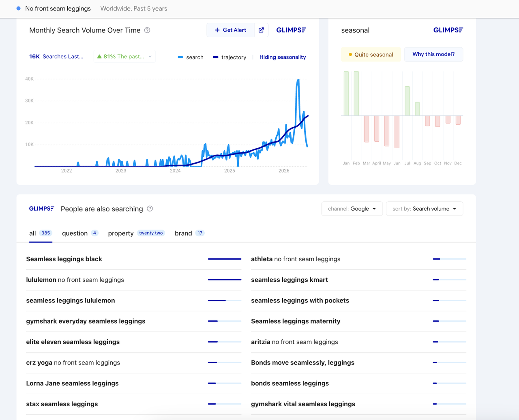Image resolution: width=519 pixels, height=420 pixels.
Task: Open the external link icon beside Get Alert
Action: click(x=261, y=30)
